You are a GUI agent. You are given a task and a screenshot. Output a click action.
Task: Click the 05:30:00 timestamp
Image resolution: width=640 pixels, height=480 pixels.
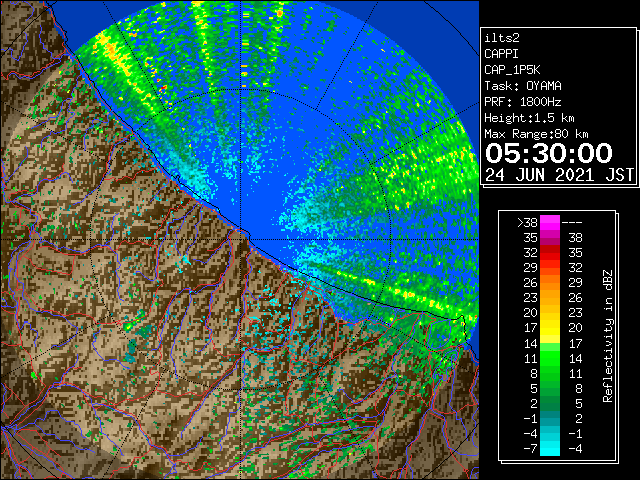[549, 153]
